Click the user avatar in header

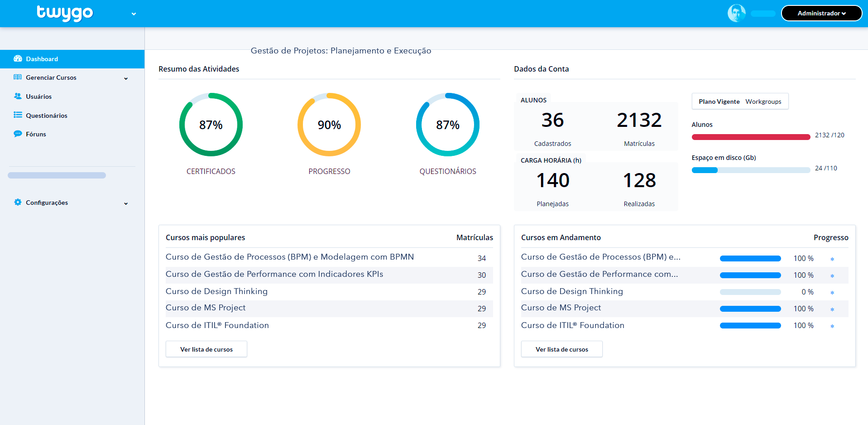pyautogui.click(x=736, y=13)
